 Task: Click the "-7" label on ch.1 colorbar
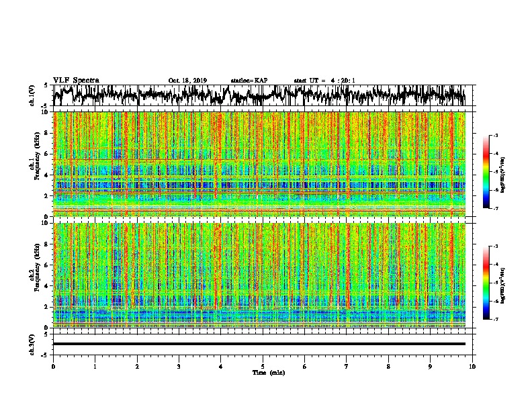(496, 208)
